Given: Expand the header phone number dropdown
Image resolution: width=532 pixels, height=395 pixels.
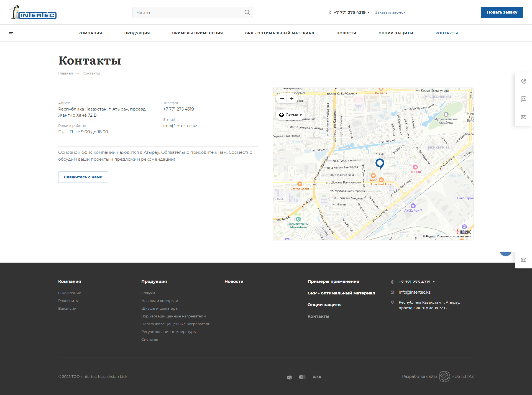Looking at the screenshot, I should click(369, 12).
